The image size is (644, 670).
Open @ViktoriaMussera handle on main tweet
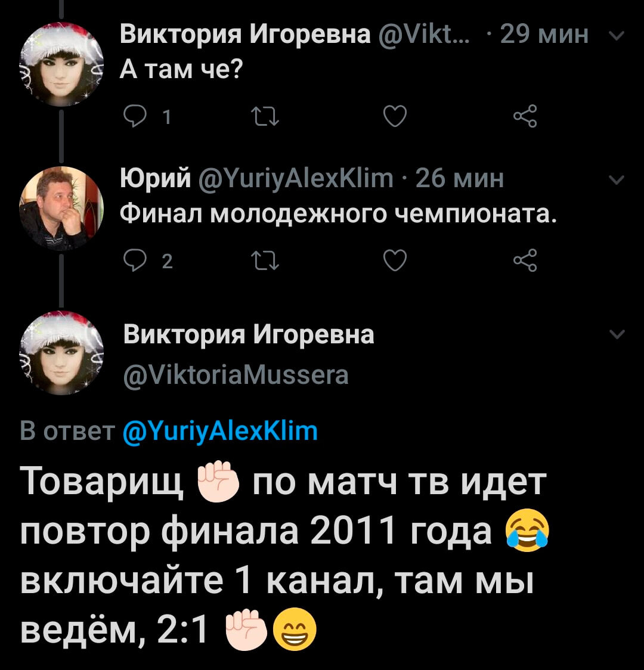(x=236, y=376)
